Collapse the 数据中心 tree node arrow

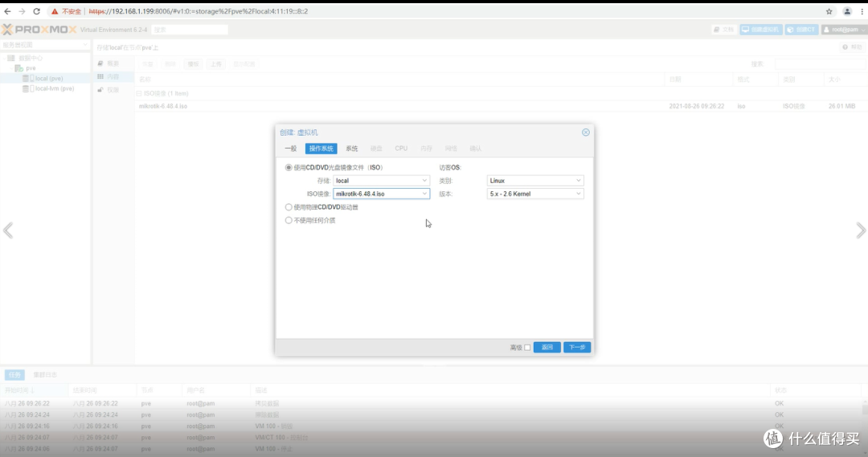tap(5, 58)
